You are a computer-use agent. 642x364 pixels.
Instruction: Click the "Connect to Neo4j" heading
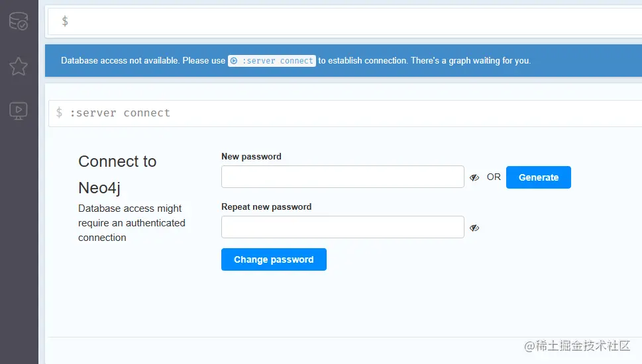(117, 175)
